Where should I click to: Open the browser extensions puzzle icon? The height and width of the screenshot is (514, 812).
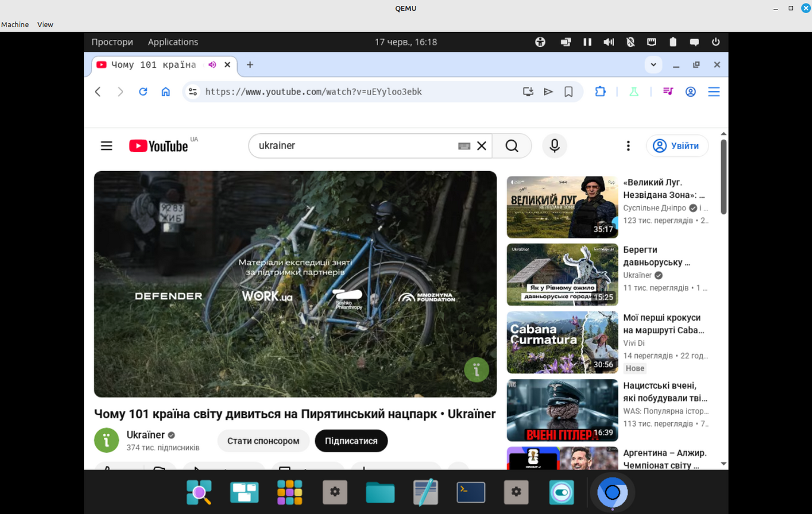(600, 92)
